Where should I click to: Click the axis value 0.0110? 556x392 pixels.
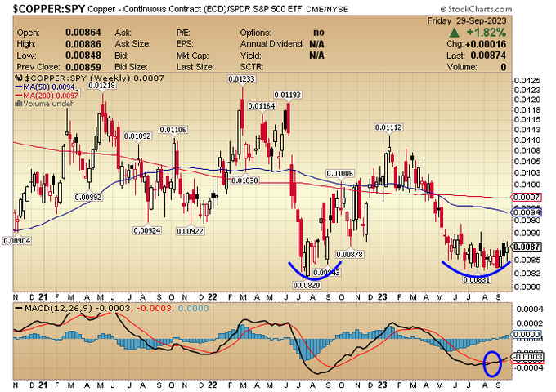pos(527,140)
